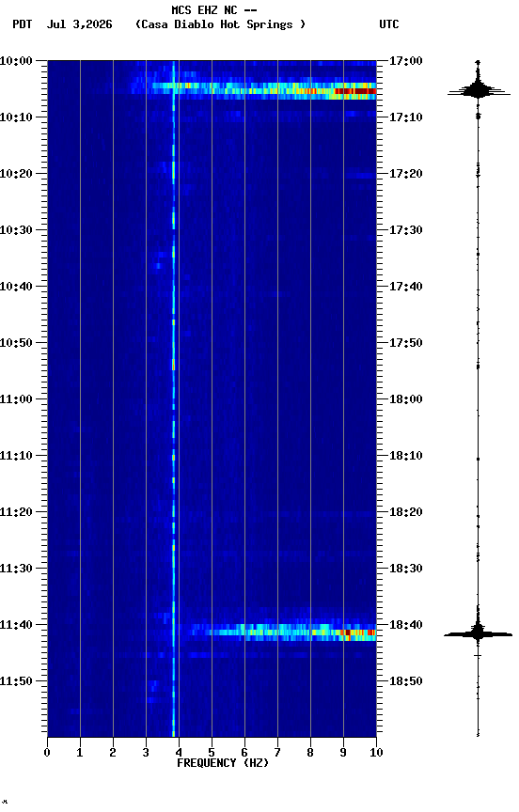Image resolution: width=519 pixels, height=812 pixels.
Task: Click the 17:30 UTC time label
Action: pyautogui.click(x=406, y=230)
